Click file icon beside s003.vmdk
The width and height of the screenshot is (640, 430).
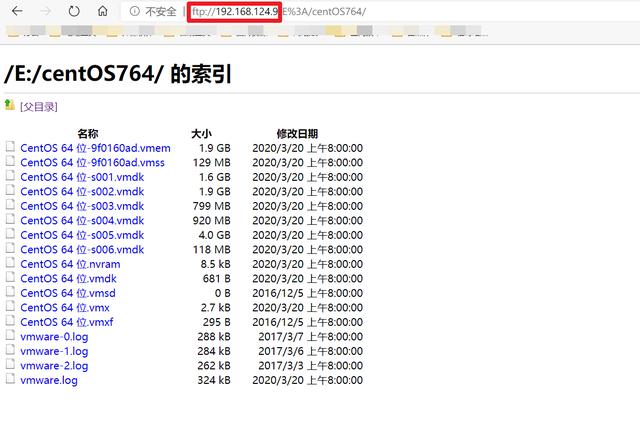tap(10, 204)
